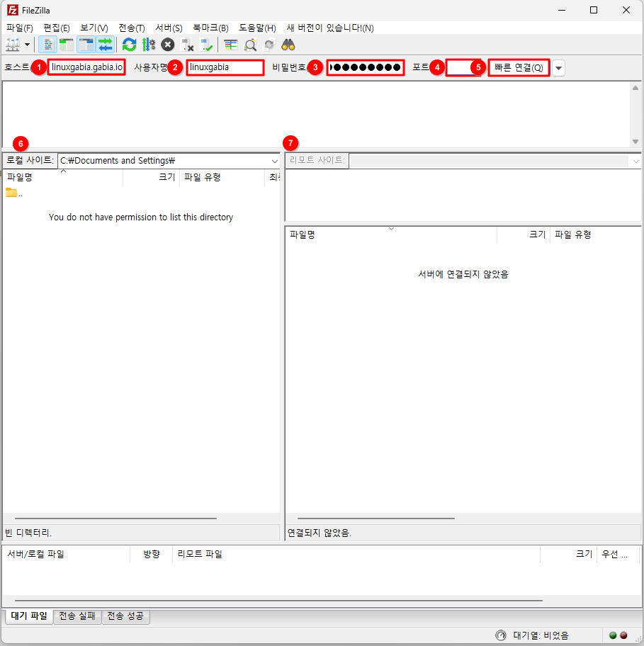Toggle message log display
Screen dimensions: 644x646
47,45
